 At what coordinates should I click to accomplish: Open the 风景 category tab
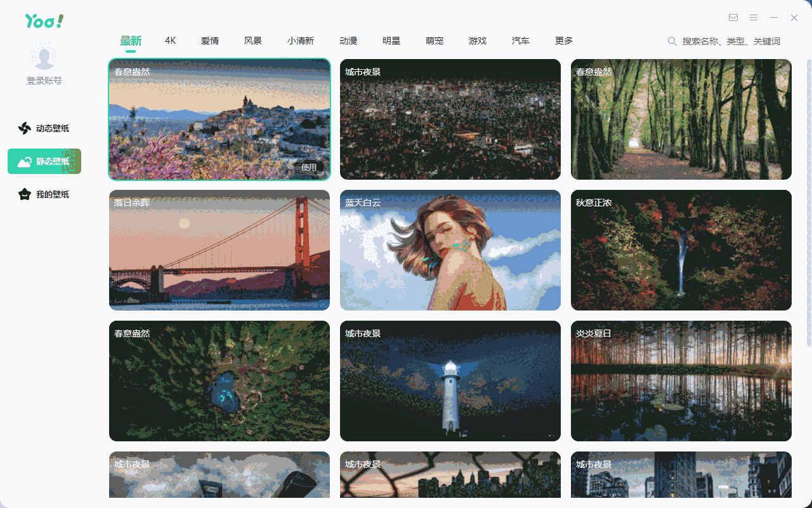253,41
